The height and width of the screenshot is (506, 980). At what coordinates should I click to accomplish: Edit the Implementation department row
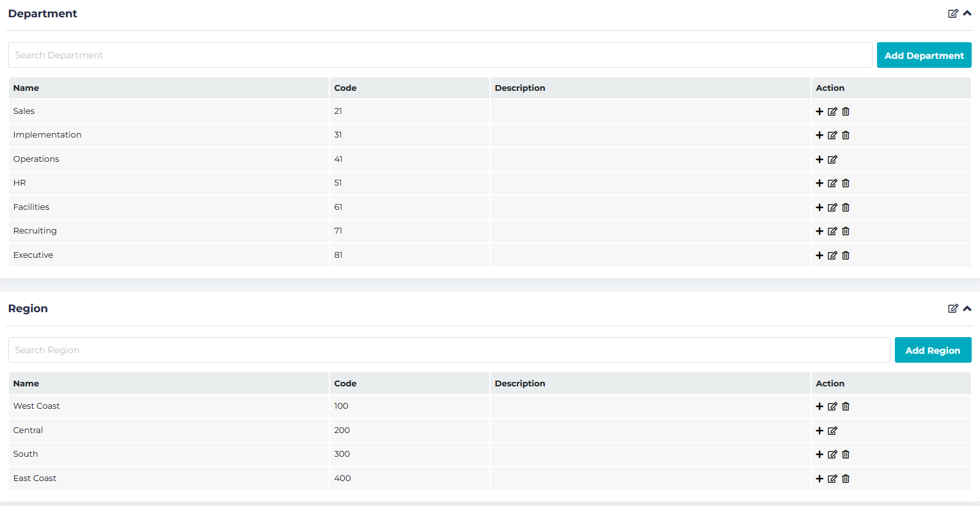(832, 135)
